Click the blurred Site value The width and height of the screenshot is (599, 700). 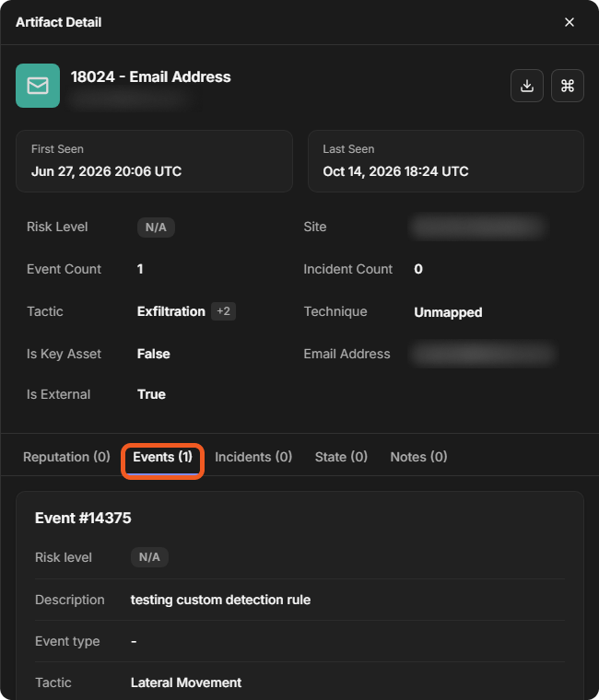478,227
